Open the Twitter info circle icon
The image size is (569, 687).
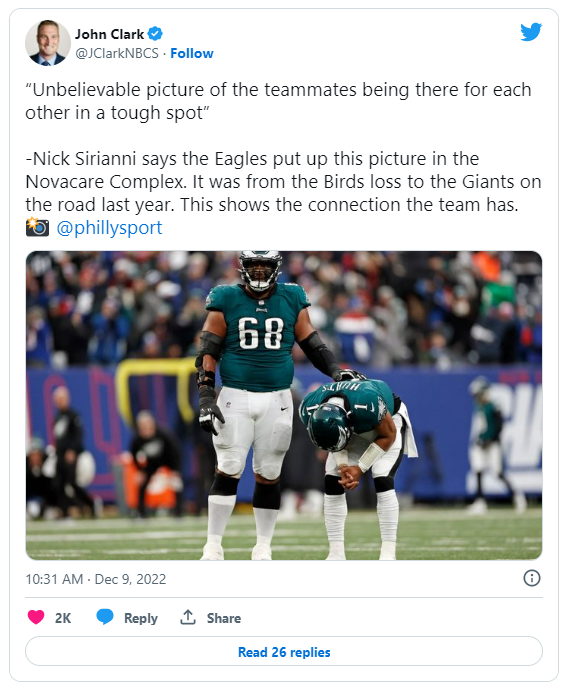point(532,578)
